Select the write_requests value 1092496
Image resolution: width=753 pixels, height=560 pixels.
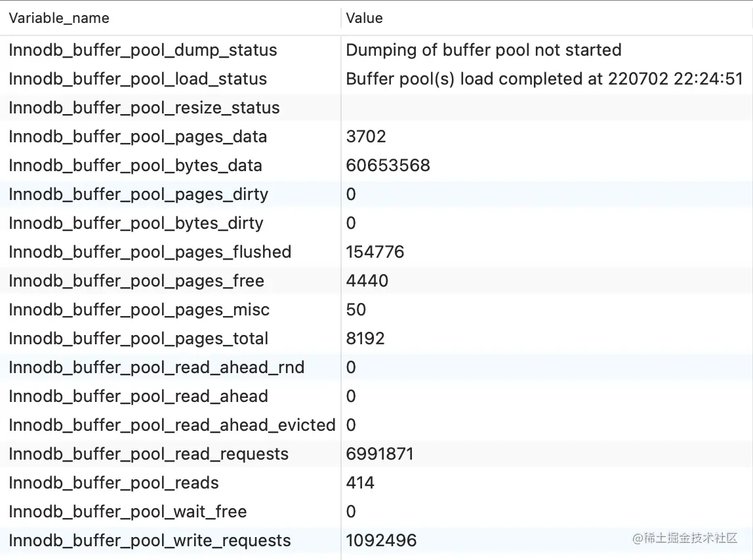pyautogui.click(x=381, y=541)
